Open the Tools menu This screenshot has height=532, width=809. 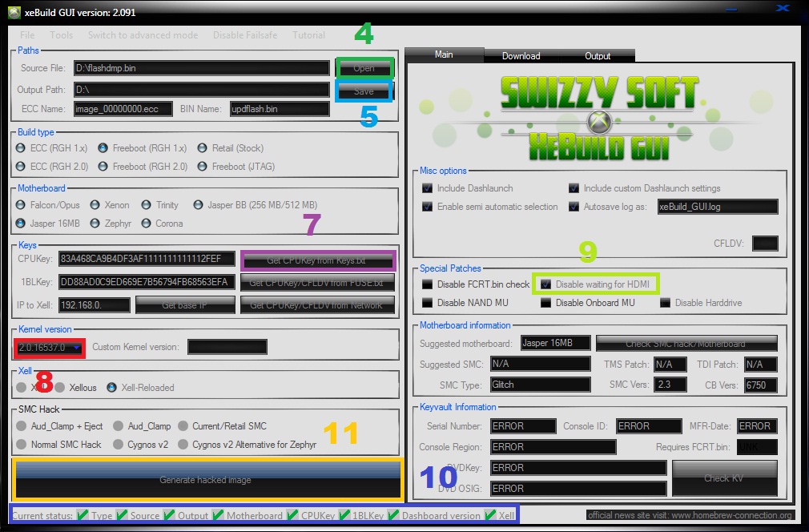coord(62,35)
